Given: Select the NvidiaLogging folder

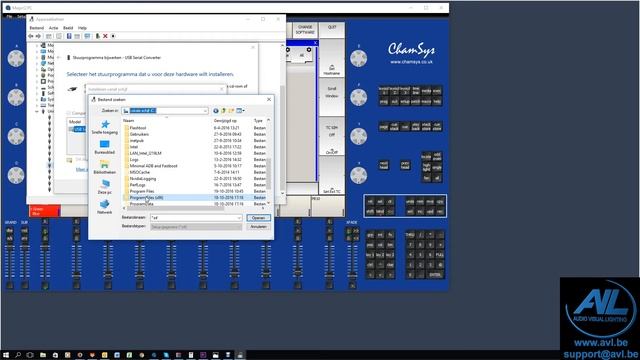Looking at the screenshot, I should tap(143, 179).
